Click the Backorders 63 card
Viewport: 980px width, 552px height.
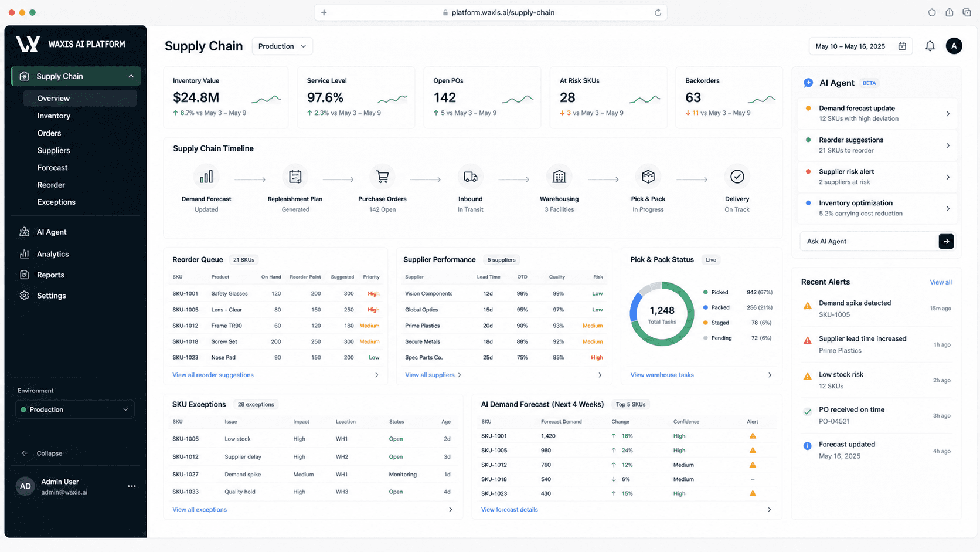729,97
